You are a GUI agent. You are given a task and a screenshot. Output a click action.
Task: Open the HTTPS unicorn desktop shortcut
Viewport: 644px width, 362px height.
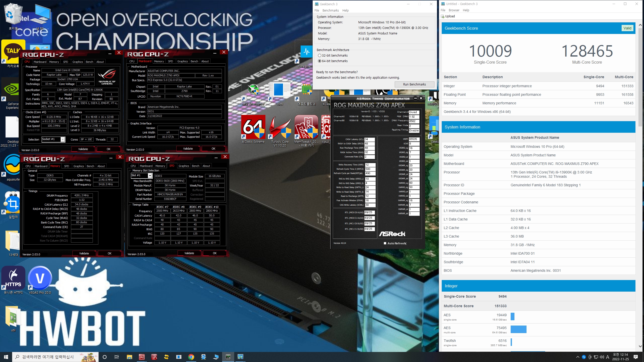(x=13, y=280)
